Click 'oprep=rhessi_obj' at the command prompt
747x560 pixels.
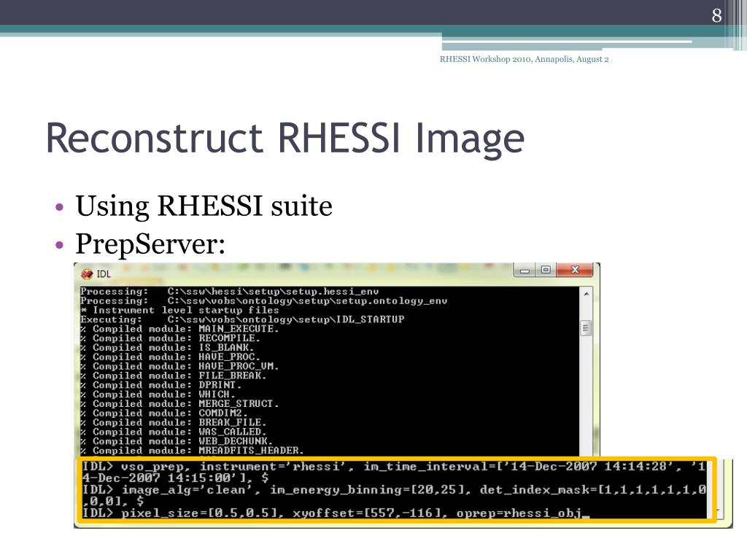click(x=519, y=513)
